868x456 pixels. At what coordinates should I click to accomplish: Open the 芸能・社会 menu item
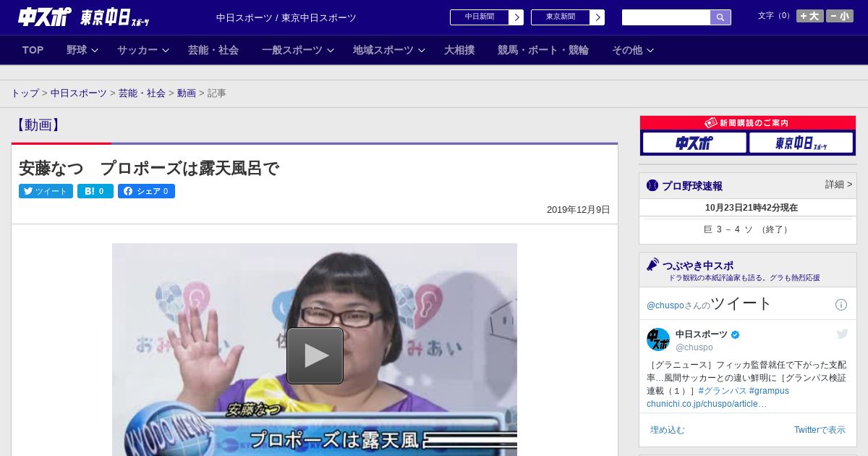[213, 50]
